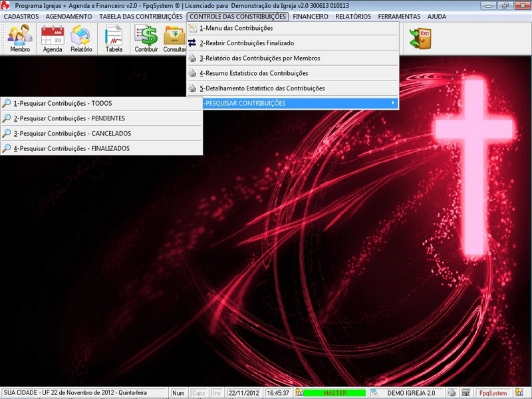Open the AJUDA menu
532x399 pixels.
point(437,16)
